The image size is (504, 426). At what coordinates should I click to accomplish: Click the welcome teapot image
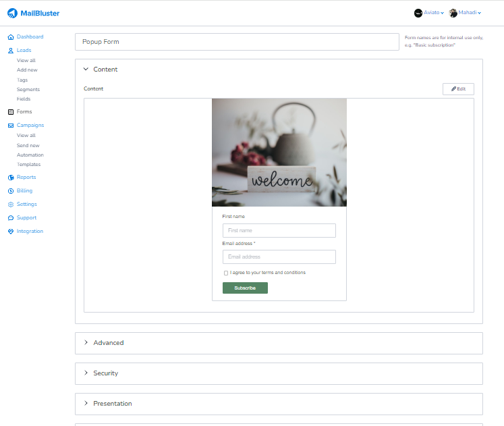pos(279,153)
